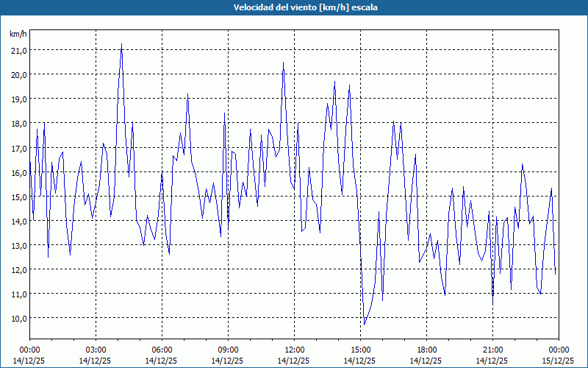
Task: Click the 12,0 y-axis label
Action: pos(18,269)
